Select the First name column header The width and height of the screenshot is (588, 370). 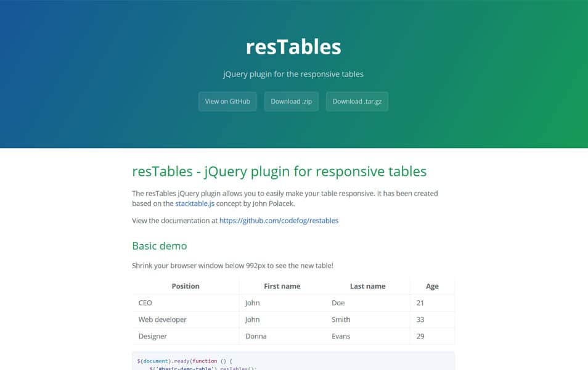pyautogui.click(x=282, y=286)
